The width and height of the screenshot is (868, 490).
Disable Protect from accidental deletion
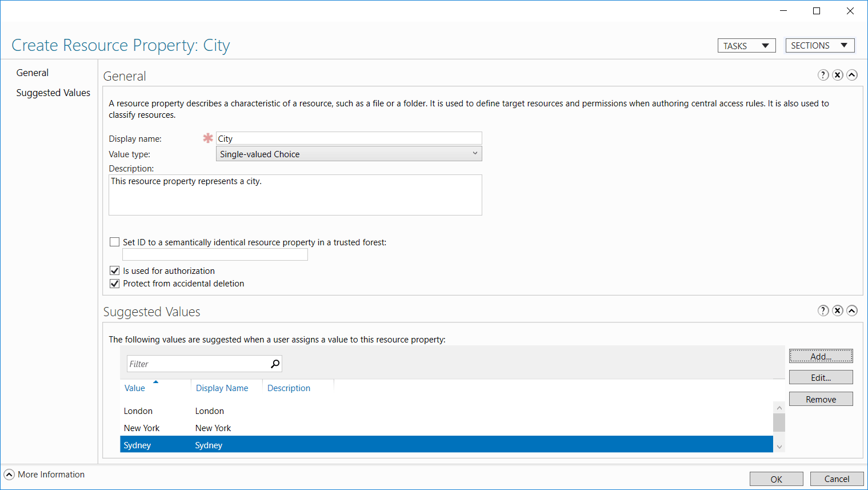[114, 284]
